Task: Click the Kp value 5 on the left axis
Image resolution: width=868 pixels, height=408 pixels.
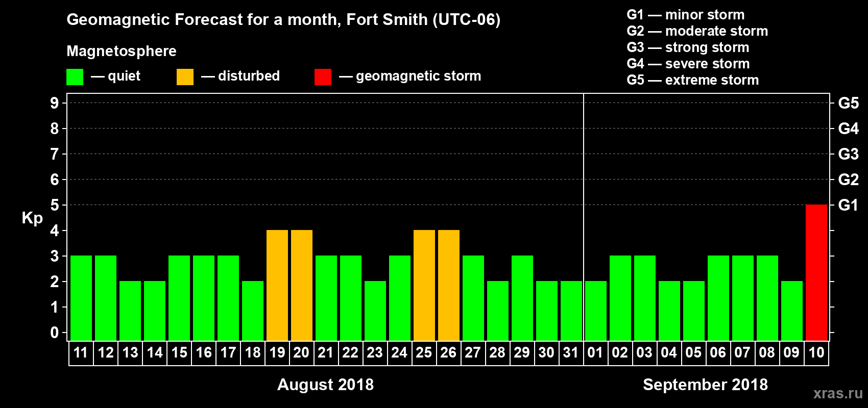Action: click(x=55, y=205)
